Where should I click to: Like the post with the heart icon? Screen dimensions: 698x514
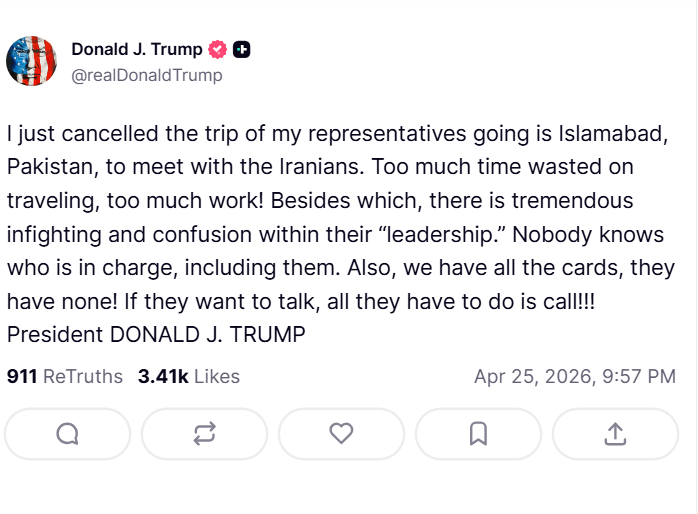click(x=341, y=433)
